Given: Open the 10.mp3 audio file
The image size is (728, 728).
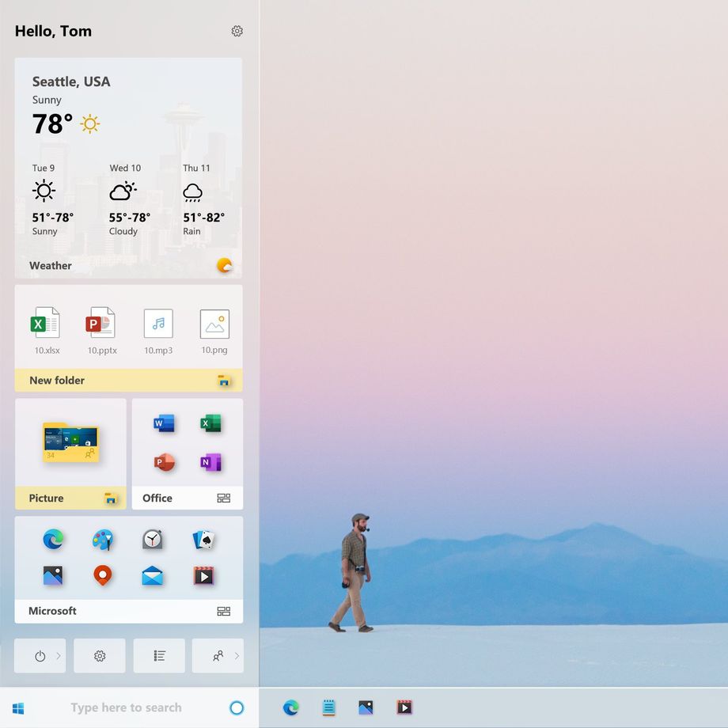Looking at the screenshot, I should (158, 330).
